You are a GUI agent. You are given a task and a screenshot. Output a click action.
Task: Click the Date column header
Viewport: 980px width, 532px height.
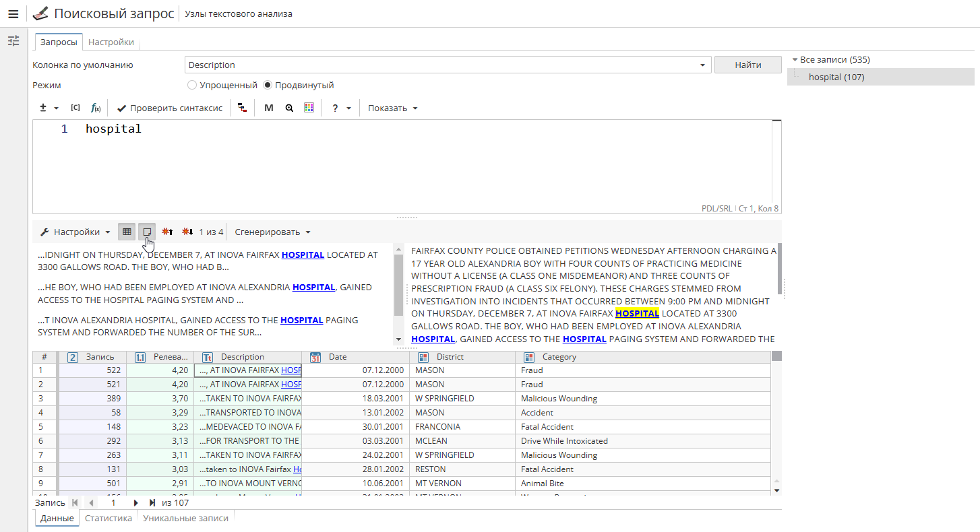point(356,357)
